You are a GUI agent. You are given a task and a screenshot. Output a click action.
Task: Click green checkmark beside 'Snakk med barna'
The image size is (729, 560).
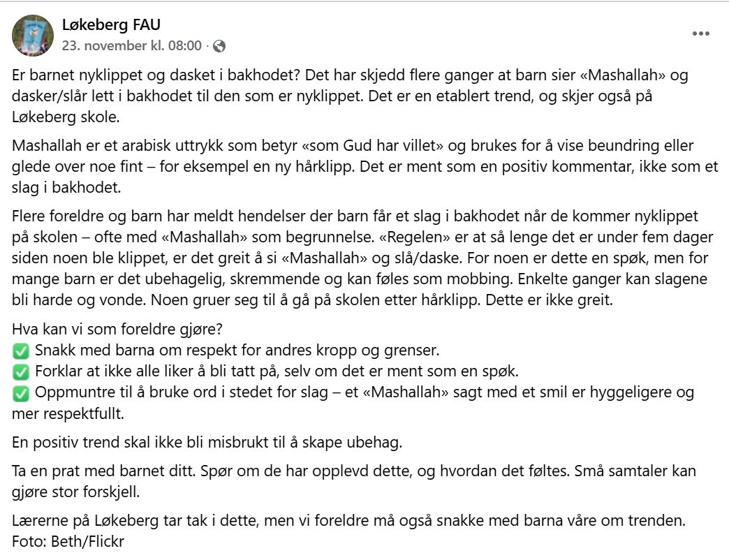click(20, 350)
